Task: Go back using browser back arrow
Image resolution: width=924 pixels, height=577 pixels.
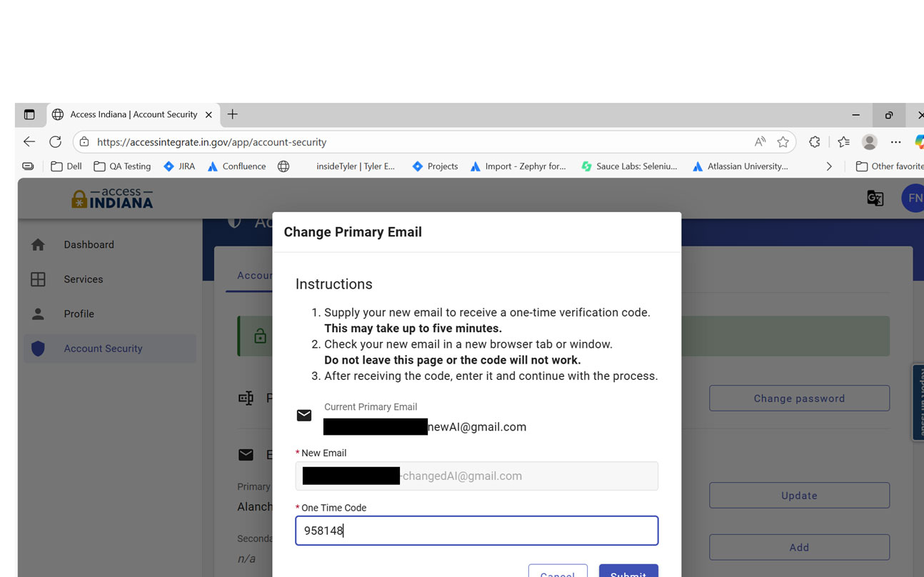Action: pos(29,142)
